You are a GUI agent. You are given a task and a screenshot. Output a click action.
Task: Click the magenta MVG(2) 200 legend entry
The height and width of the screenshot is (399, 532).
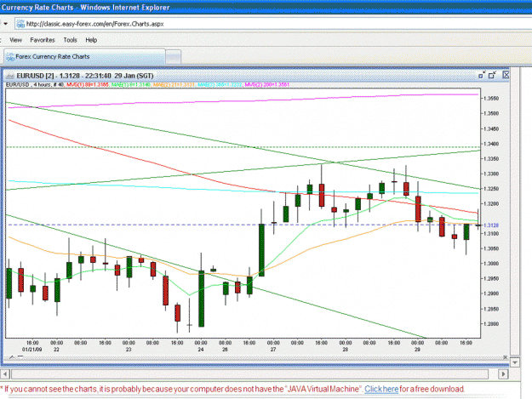266,84
